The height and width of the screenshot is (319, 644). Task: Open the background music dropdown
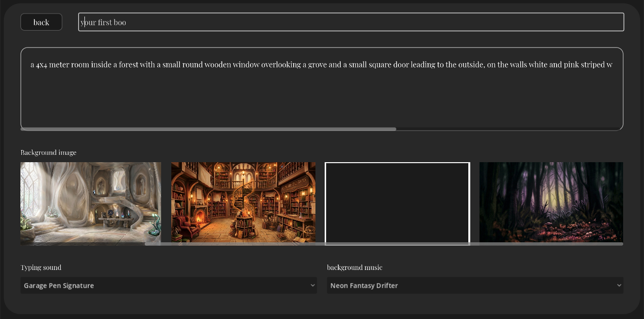475,285
